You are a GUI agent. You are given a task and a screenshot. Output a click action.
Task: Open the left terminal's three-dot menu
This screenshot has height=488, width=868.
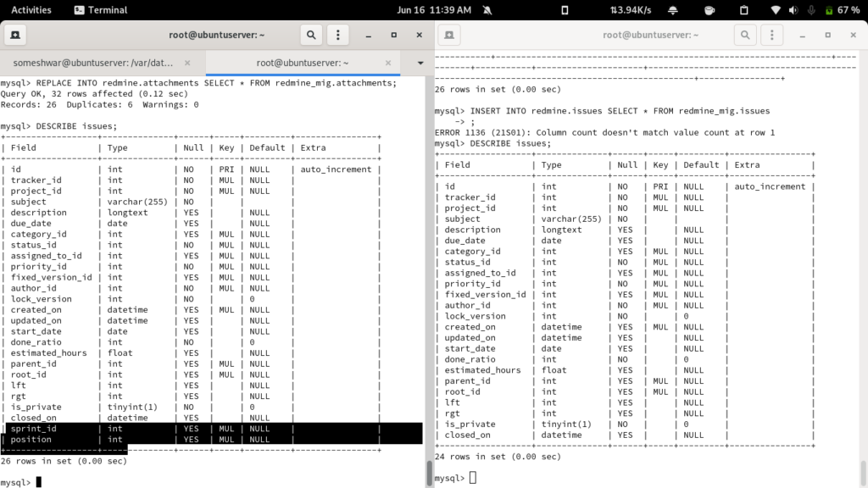tap(338, 36)
